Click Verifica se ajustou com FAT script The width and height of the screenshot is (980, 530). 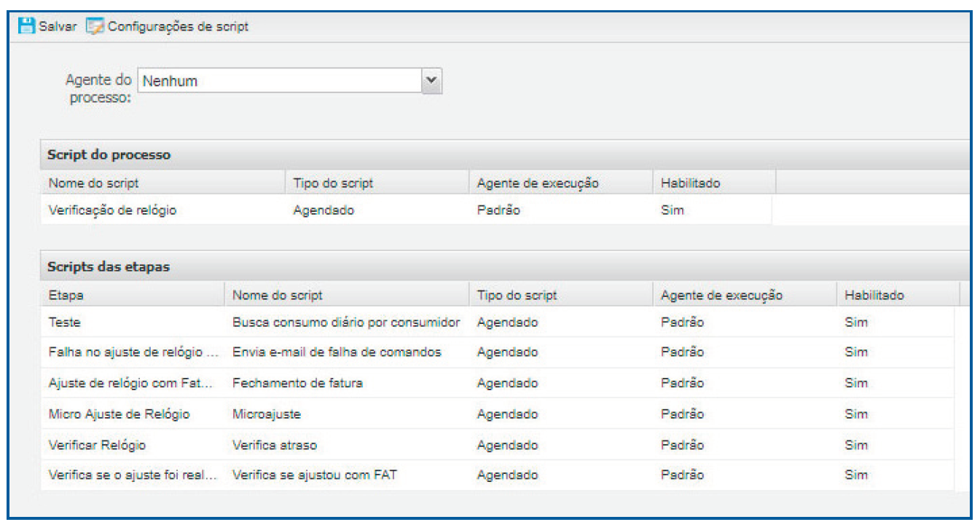(x=315, y=475)
